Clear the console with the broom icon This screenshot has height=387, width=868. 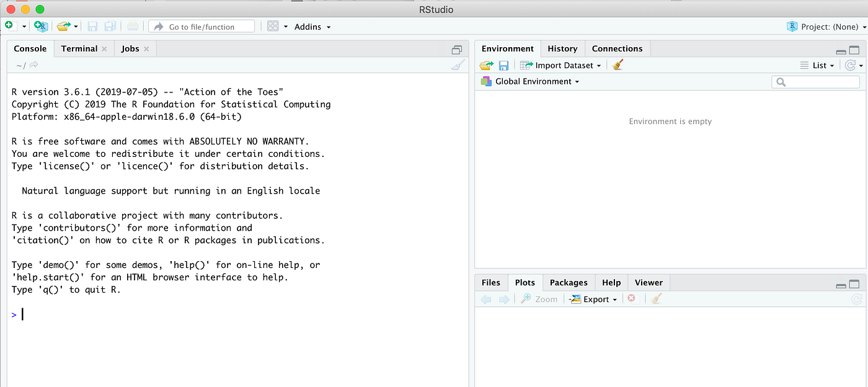coord(458,64)
